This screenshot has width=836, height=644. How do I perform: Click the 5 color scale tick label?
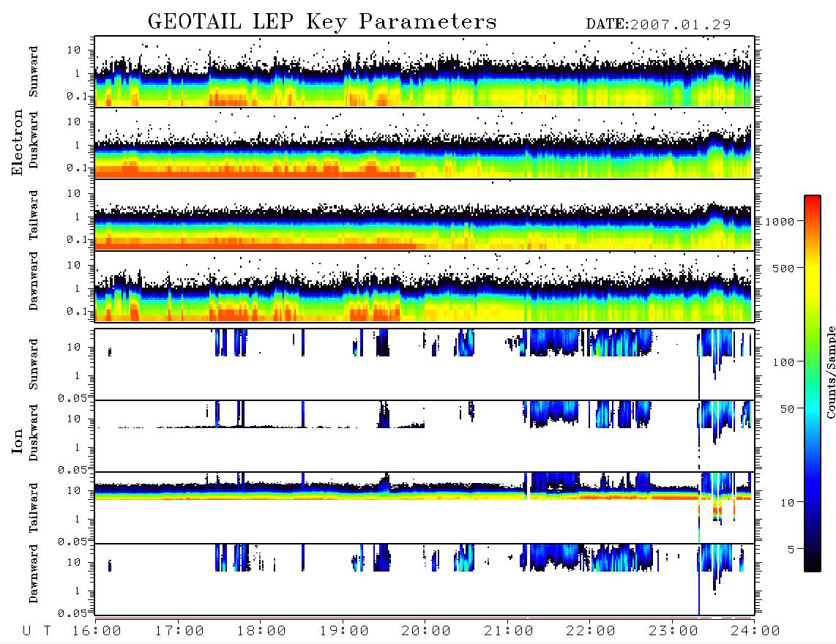point(791,550)
